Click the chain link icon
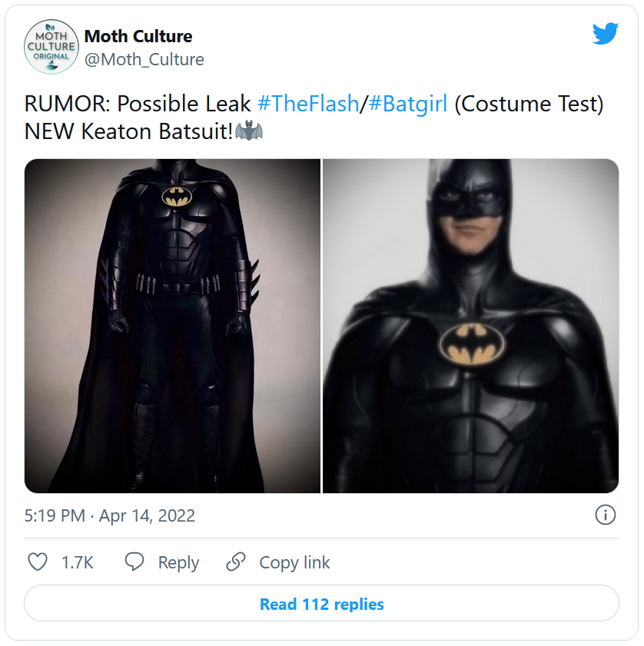 point(235,562)
